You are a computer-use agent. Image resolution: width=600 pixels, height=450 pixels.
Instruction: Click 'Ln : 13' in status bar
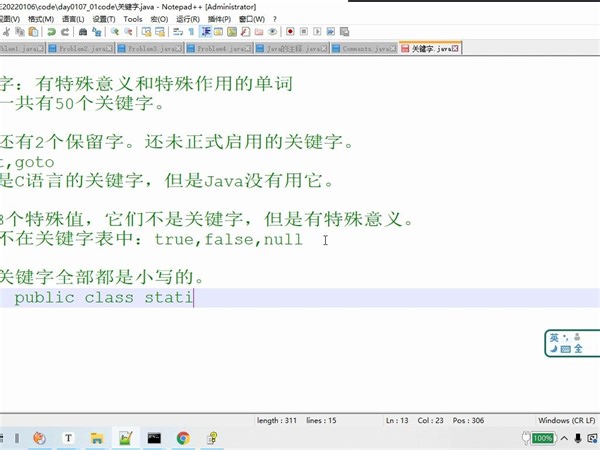(x=397, y=421)
